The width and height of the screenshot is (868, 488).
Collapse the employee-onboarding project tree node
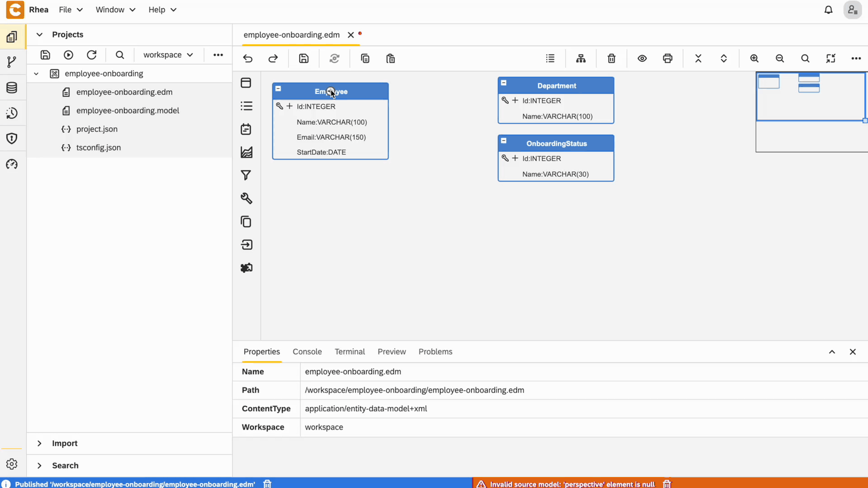(36, 73)
